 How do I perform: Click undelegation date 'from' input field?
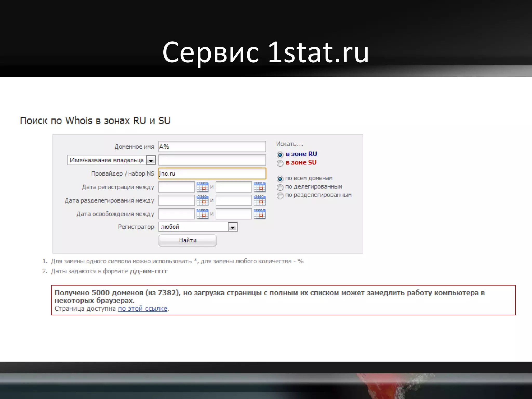[177, 200]
